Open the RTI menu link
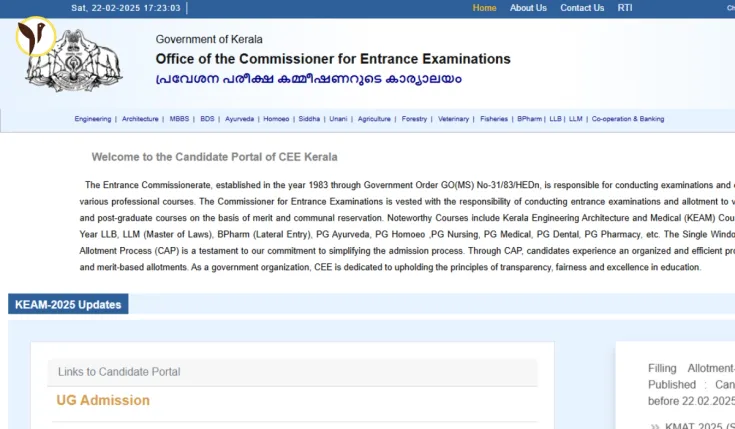 pyautogui.click(x=625, y=8)
